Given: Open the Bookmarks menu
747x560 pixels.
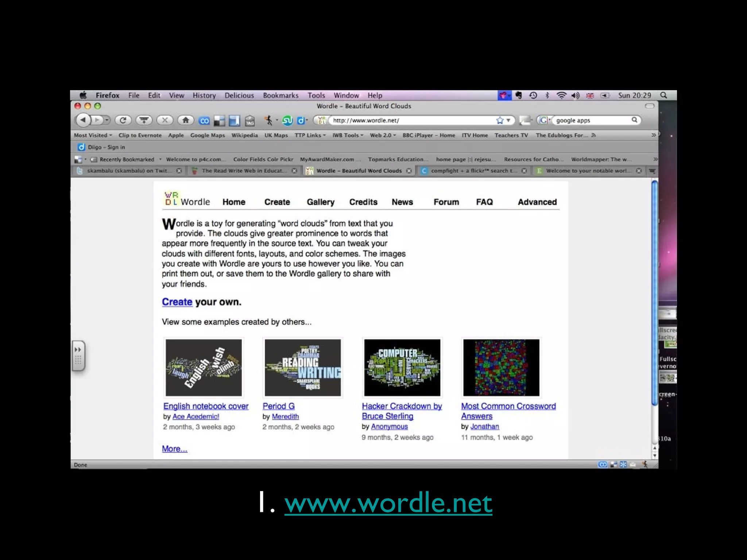Looking at the screenshot, I should point(280,96).
